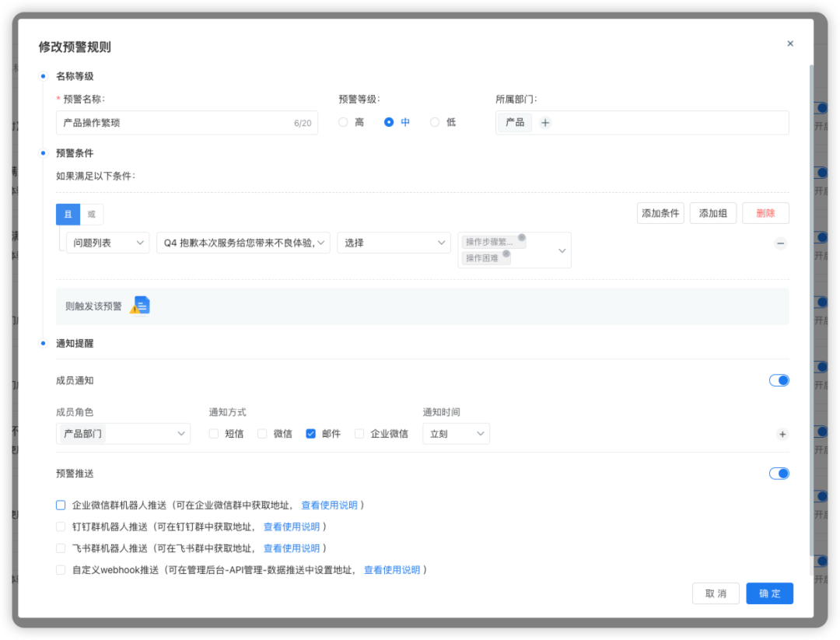The image size is (840, 640).
Task: Disable the 预警推送 toggle switch
Action: coord(779,474)
